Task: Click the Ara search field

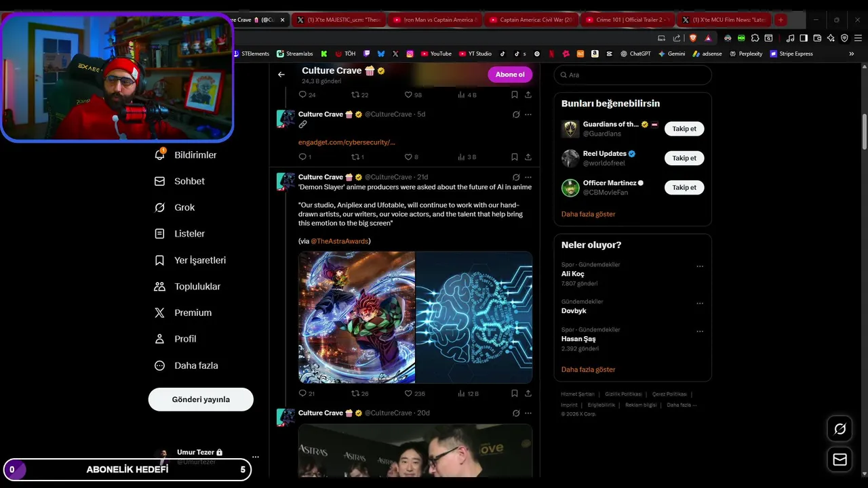Action: tap(633, 75)
